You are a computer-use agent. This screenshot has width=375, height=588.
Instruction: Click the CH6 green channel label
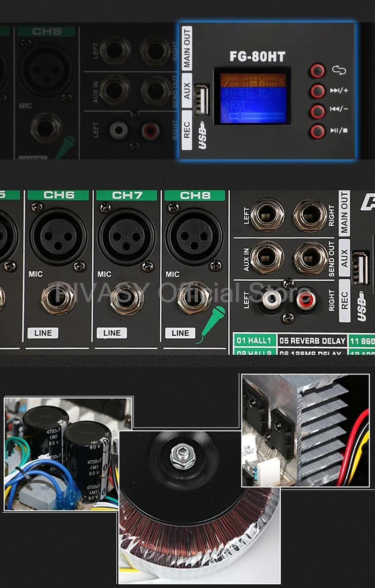click(x=58, y=195)
